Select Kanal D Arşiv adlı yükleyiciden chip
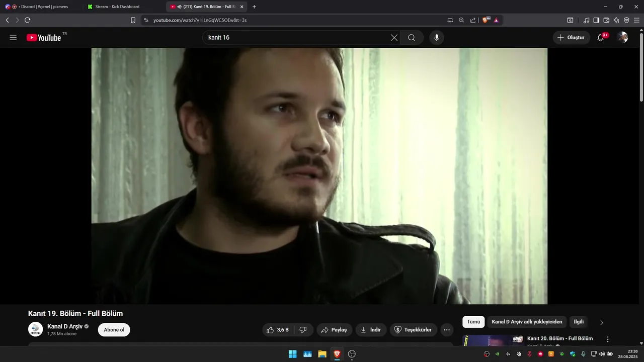 point(527,322)
